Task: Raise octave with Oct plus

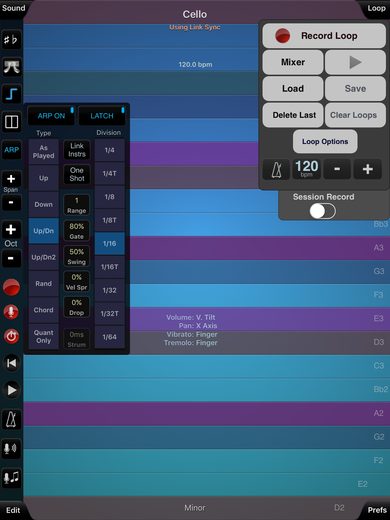Action: pos(11,229)
